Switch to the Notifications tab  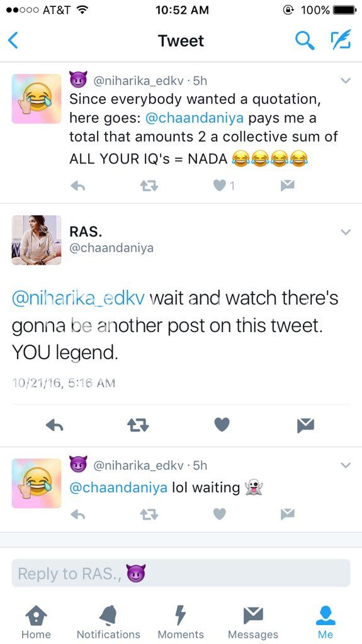pos(108,621)
